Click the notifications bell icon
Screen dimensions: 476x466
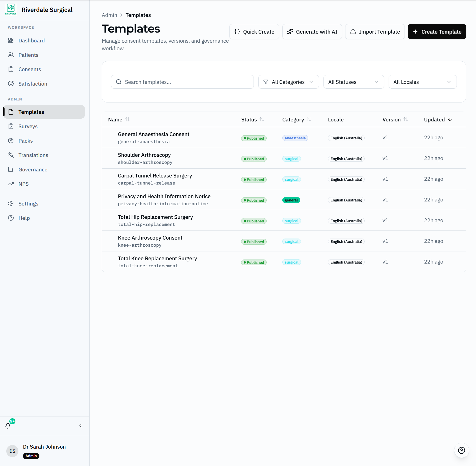tap(8, 426)
